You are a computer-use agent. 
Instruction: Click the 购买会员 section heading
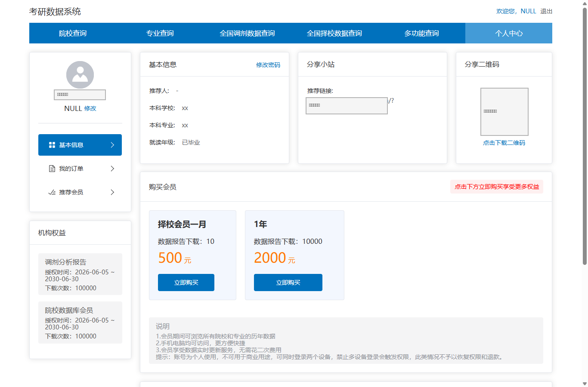point(163,187)
